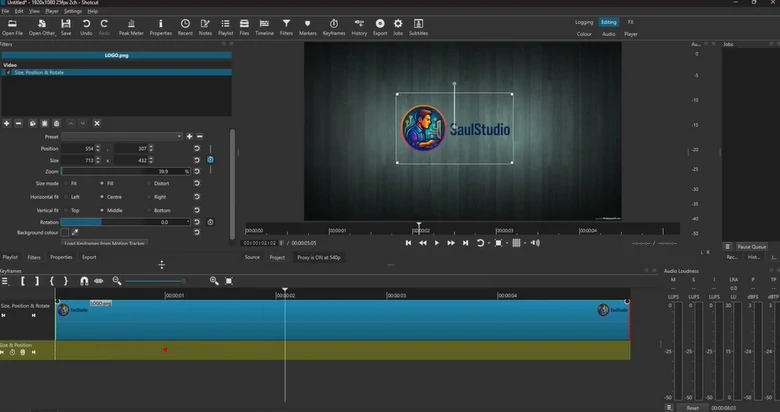780x412 pixels.
Task: Switch to the Project player tab
Action: click(x=277, y=257)
